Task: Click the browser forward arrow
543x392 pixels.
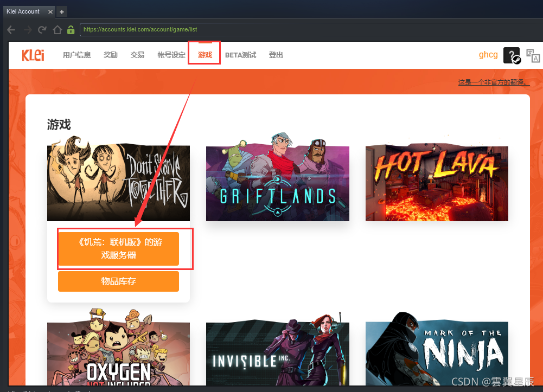Action: [27, 30]
